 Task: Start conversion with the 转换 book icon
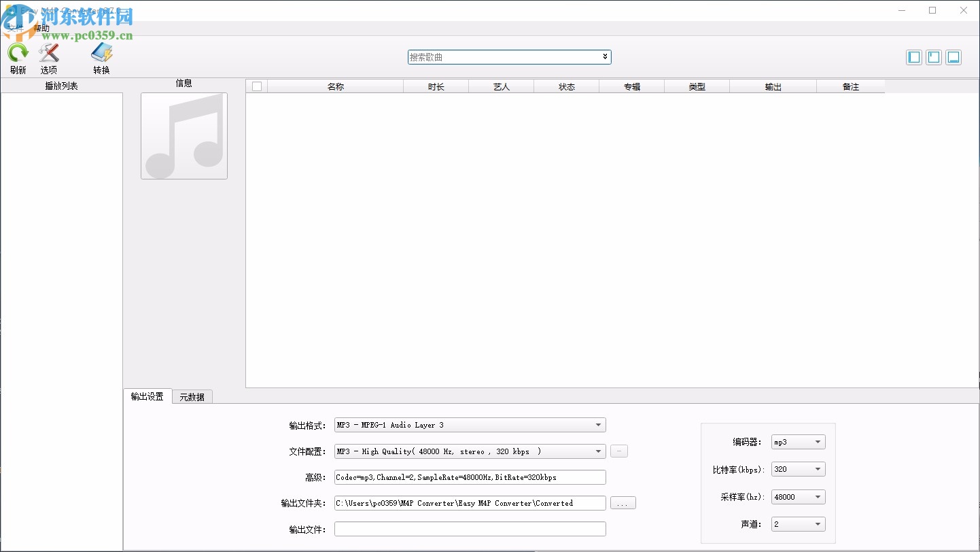tap(101, 53)
